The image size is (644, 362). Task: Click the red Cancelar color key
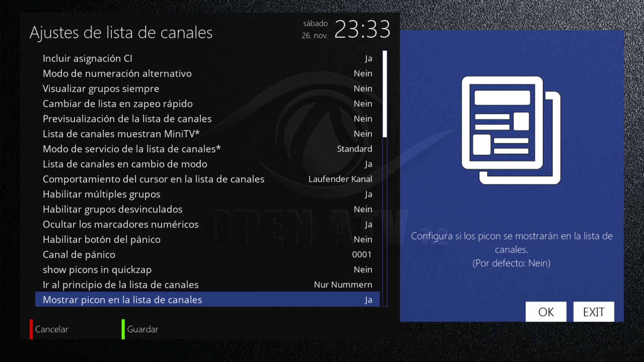click(x=49, y=329)
